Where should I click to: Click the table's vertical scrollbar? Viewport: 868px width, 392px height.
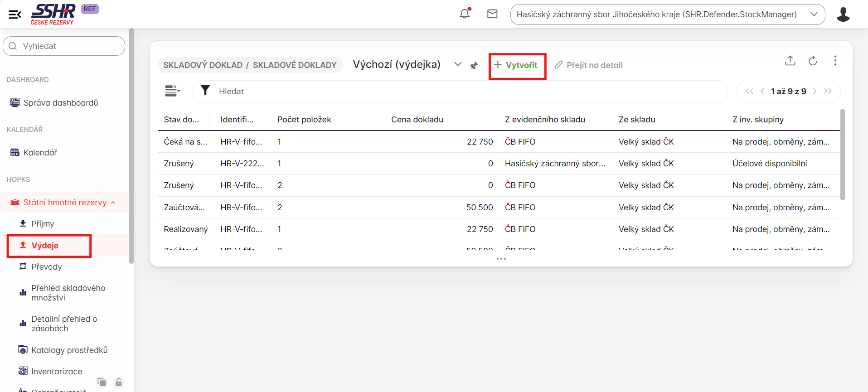point(842,154)
